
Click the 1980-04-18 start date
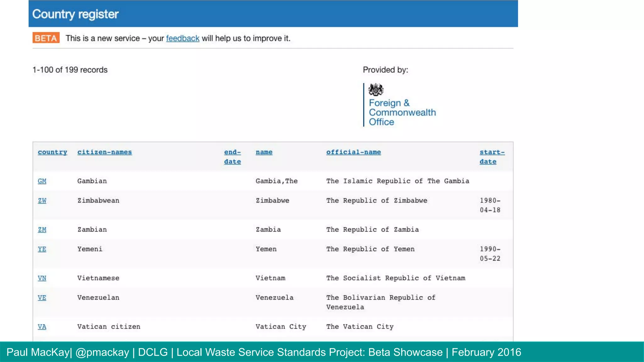pos(490,205)
